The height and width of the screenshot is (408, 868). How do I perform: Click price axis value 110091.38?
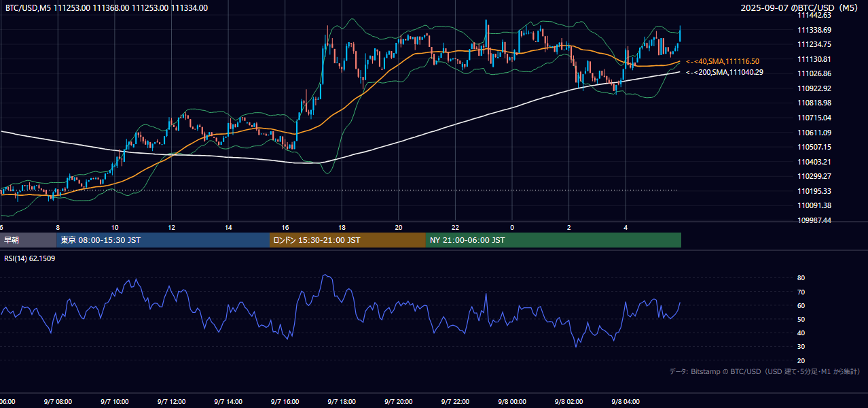tap(814, 205)
